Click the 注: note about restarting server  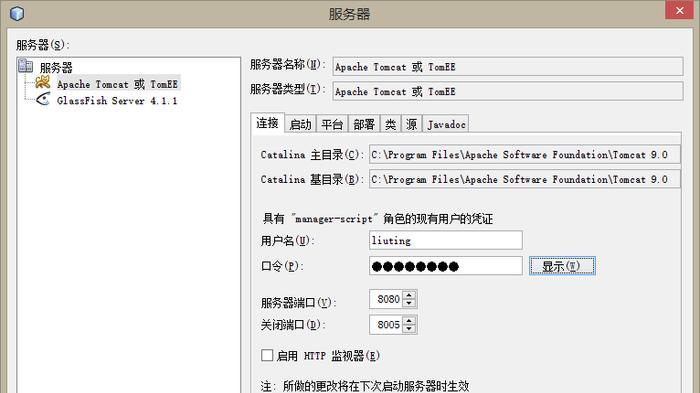[365, 385]
